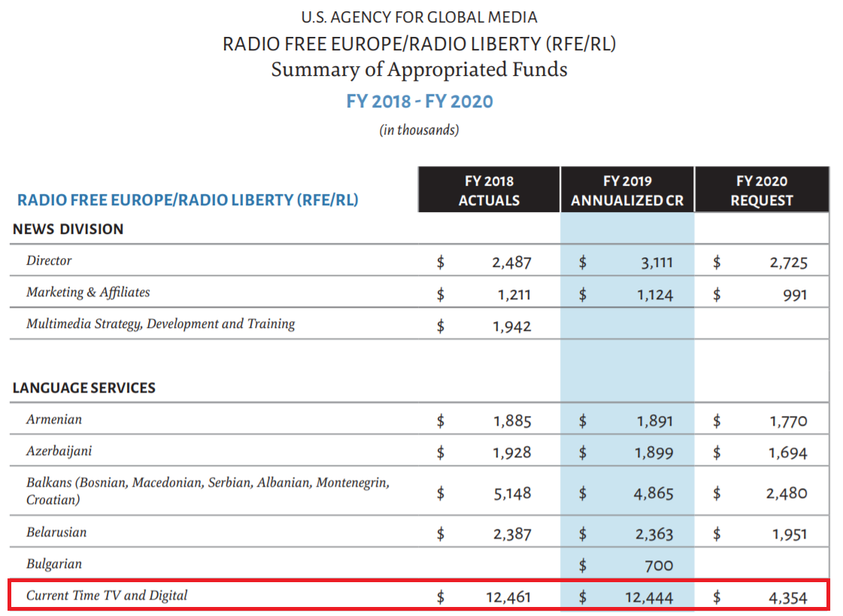The height and width of the screenshot is (616, 843).
Task: Select Marketing & Affiliates value 1,211
Action: [x=514, y=295]
